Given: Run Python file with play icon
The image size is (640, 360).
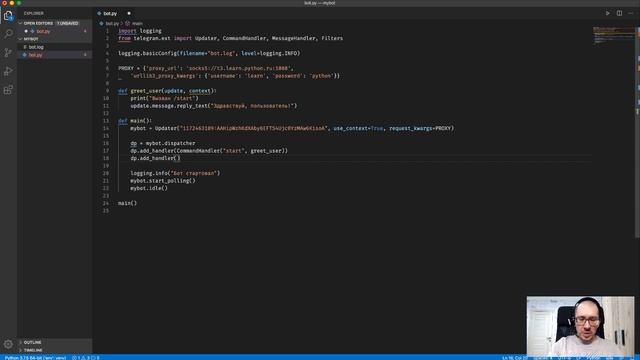Looking at the screenshot, I should 607,13.
